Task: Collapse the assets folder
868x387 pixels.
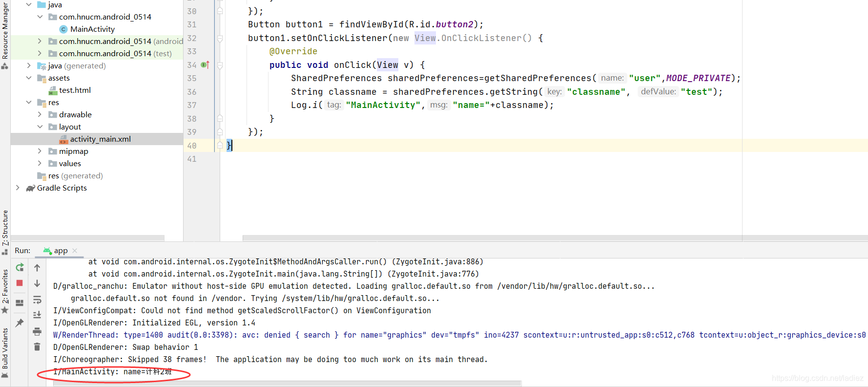Action: 29,78
